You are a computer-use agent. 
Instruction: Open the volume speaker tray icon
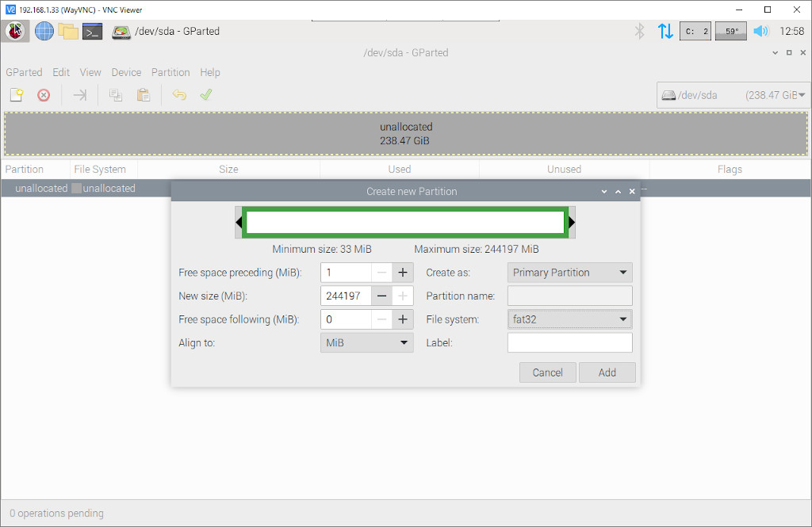pyautogui.click(x=760, y=31)
